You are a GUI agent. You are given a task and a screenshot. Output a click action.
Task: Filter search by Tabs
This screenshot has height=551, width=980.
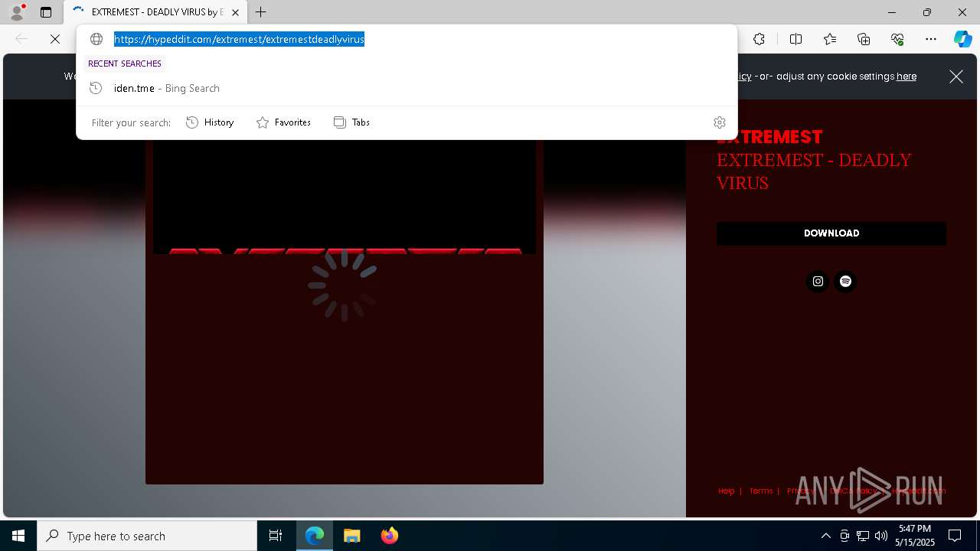coord(352,122)
